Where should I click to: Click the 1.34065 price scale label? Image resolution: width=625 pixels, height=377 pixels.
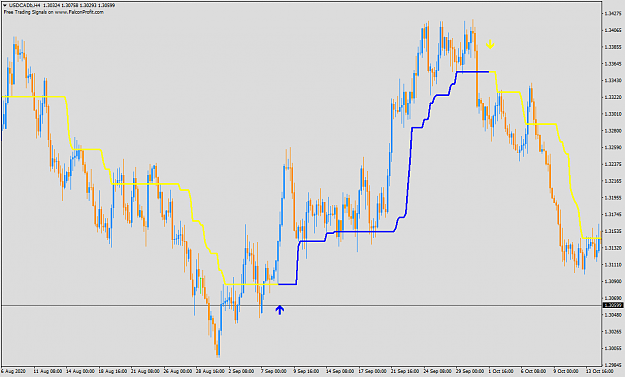click(x=613, y=30)
